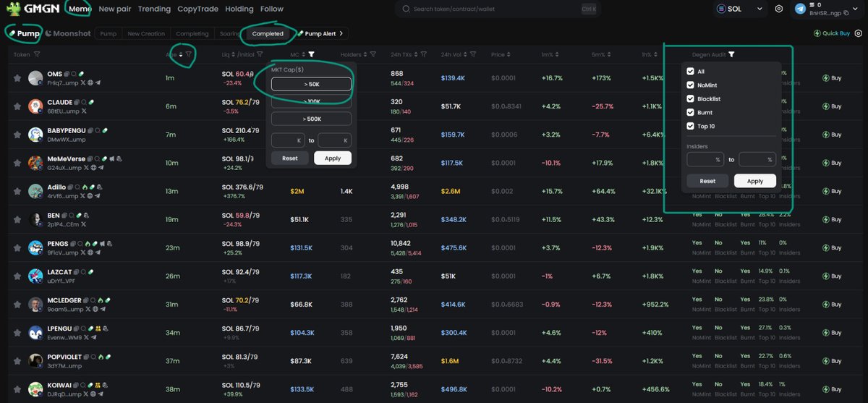Copy the OMS contract address icon

point(66,74)
